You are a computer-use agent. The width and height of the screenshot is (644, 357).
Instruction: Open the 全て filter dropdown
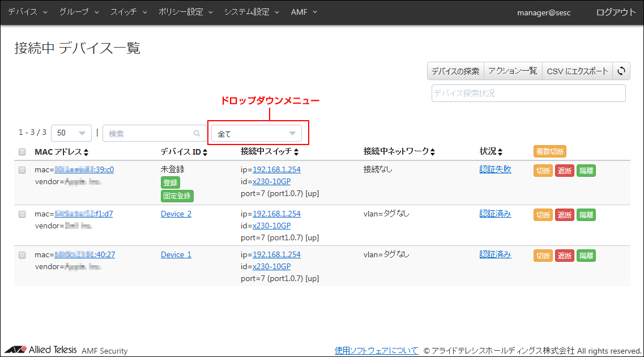[x=257, y=134]
